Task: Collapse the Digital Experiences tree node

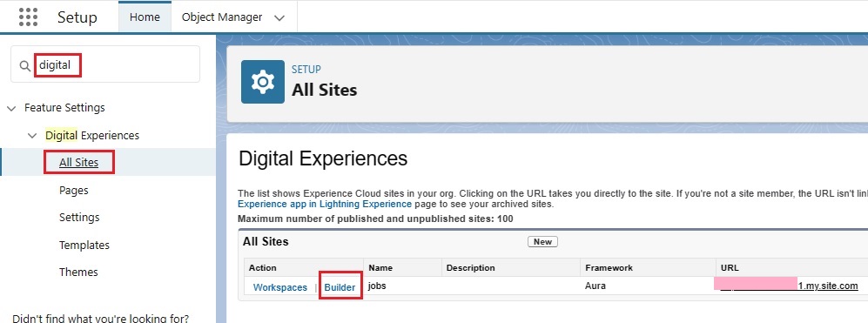Action: 33,136
